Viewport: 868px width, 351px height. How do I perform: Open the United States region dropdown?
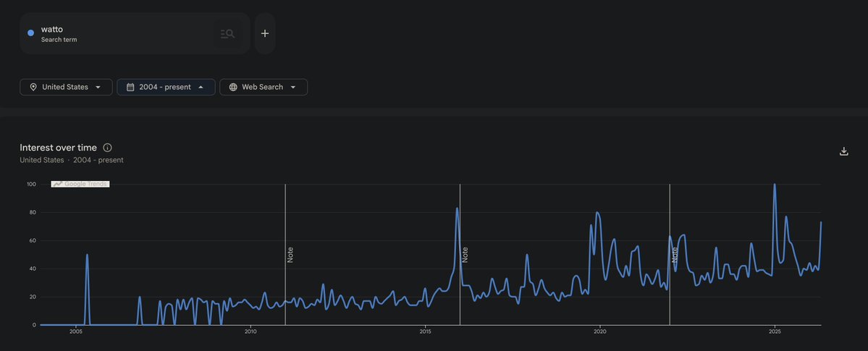tap(66, 87)
